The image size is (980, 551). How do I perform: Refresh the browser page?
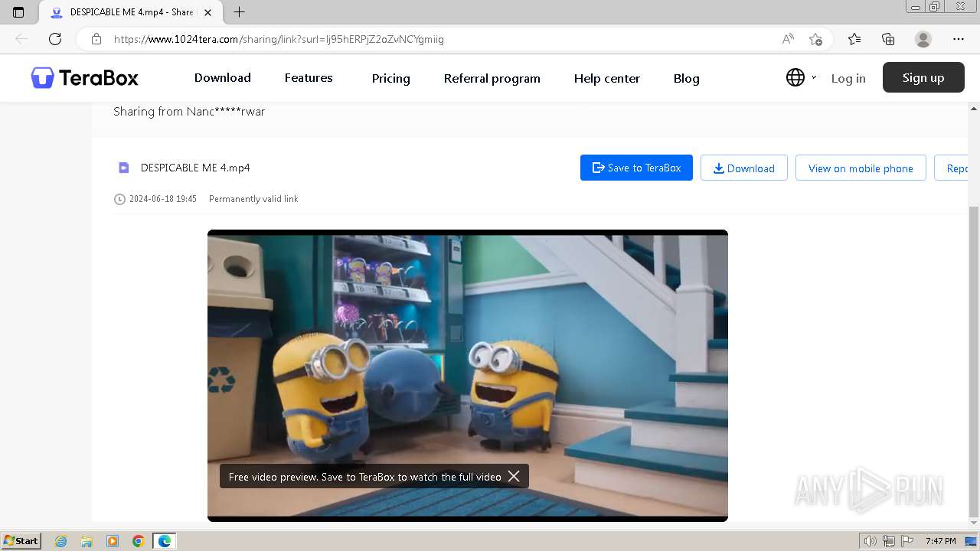[x=55, y=39]
